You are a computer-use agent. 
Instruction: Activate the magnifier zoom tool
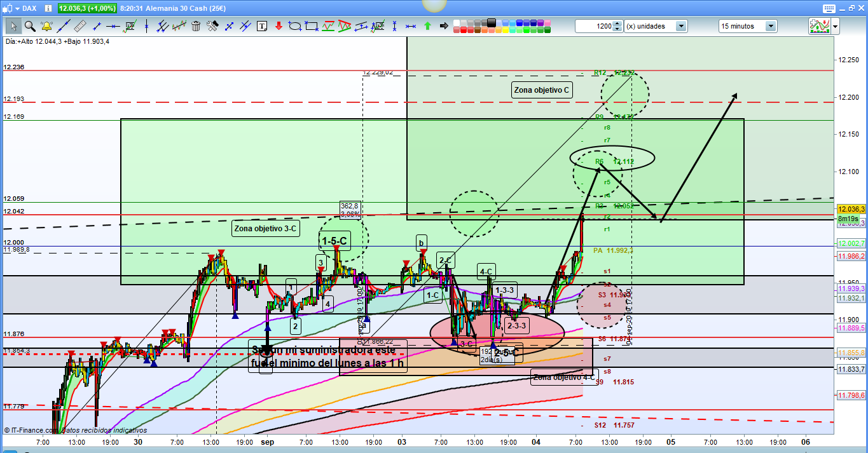tap(30, 26)
